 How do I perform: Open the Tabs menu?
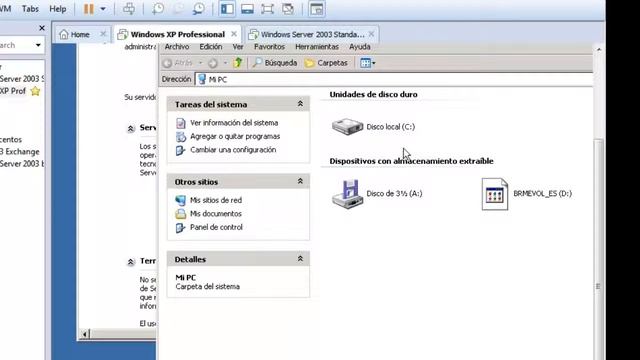pyautogui.click(x=30, y=9)
